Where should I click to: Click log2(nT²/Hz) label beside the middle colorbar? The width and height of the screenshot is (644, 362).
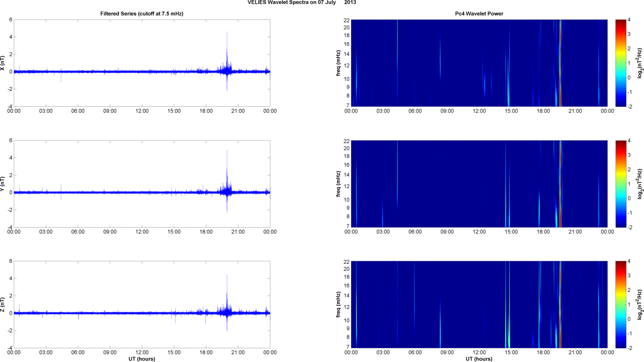(640, 184)
